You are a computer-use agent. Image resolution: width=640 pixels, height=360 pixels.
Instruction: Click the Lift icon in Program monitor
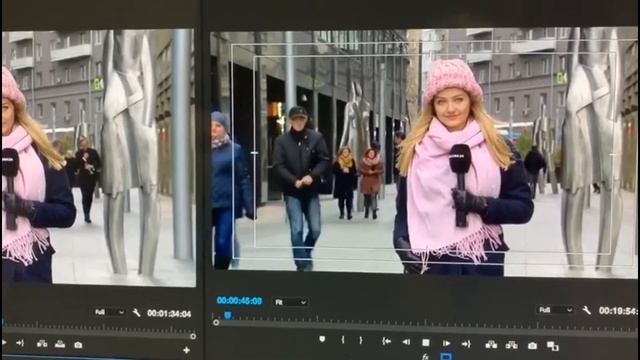(x=491, y=345)
